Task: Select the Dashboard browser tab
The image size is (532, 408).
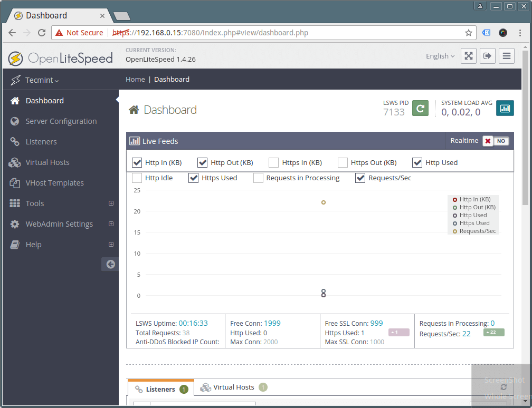Action: [x=59, y=16]
